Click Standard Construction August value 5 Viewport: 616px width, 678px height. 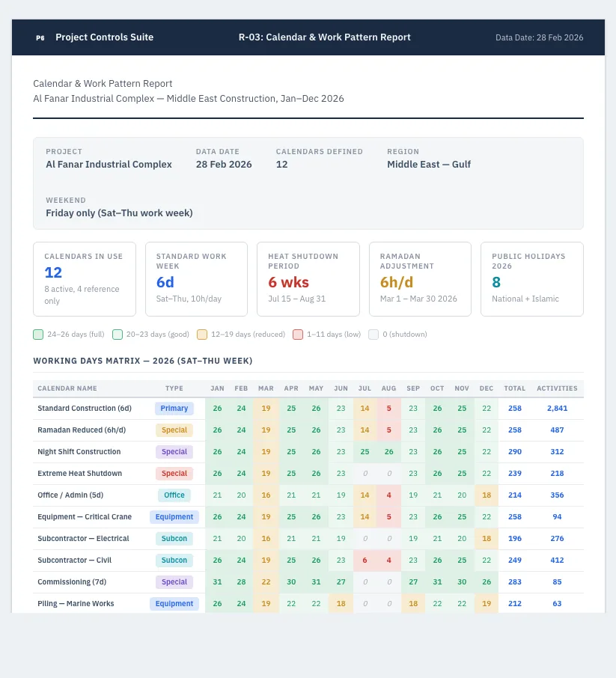click(389, 408)
